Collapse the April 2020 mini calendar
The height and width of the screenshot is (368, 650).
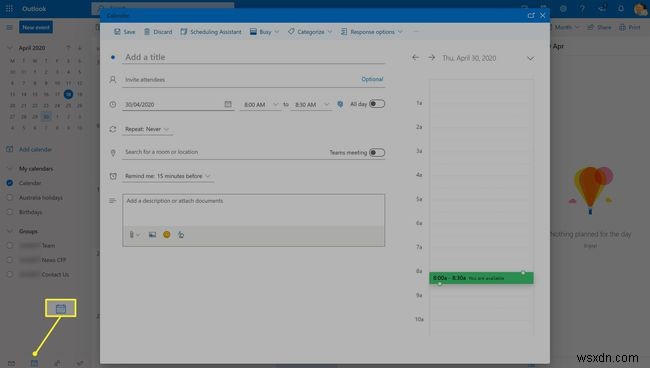tap(10, 48)
